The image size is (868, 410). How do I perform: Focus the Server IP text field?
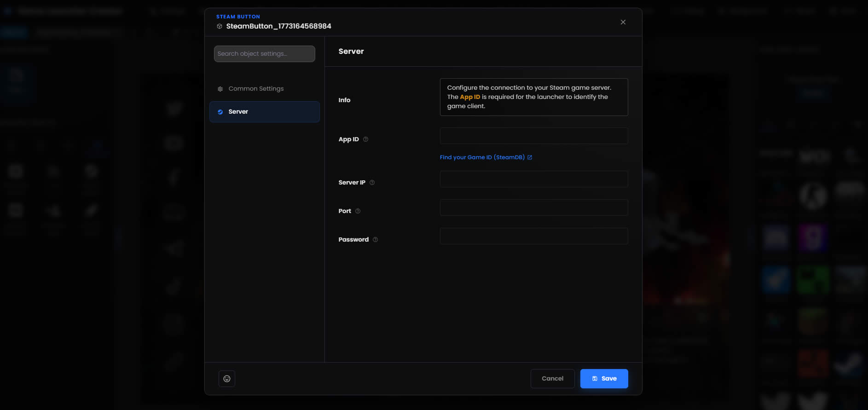tap(533, 179)
